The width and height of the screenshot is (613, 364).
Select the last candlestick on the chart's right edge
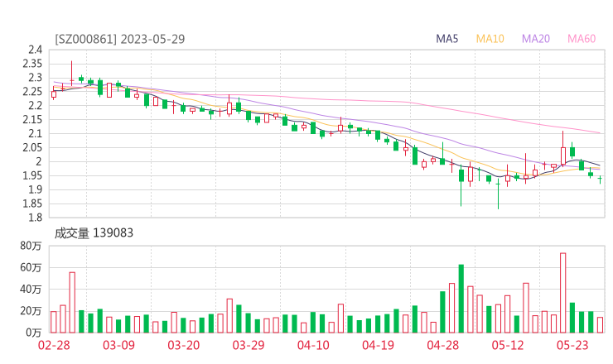tap(600, 179)
